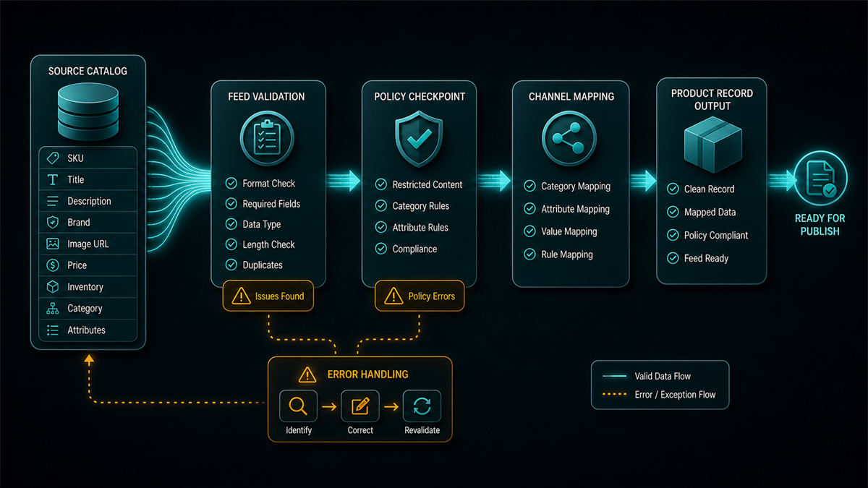Click the Channel Mapping heading
This screenshot has width=868, height=488.
tap(571, 97)
